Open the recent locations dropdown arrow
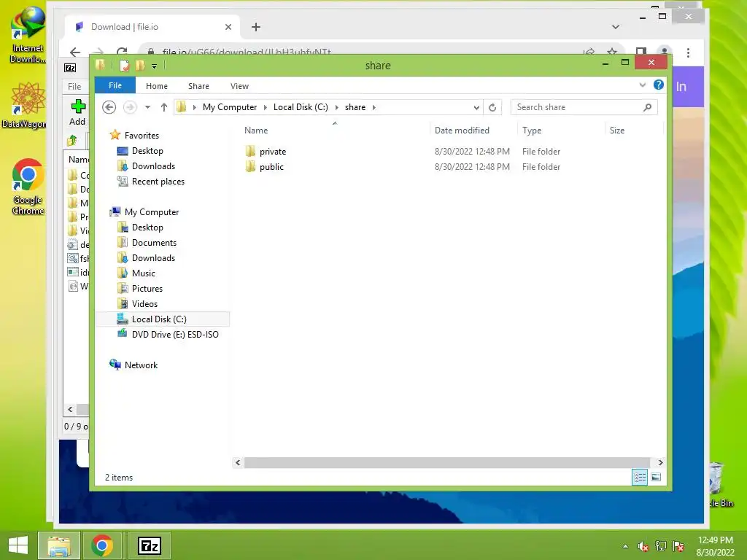747x560 pixels. pos(147,107)
